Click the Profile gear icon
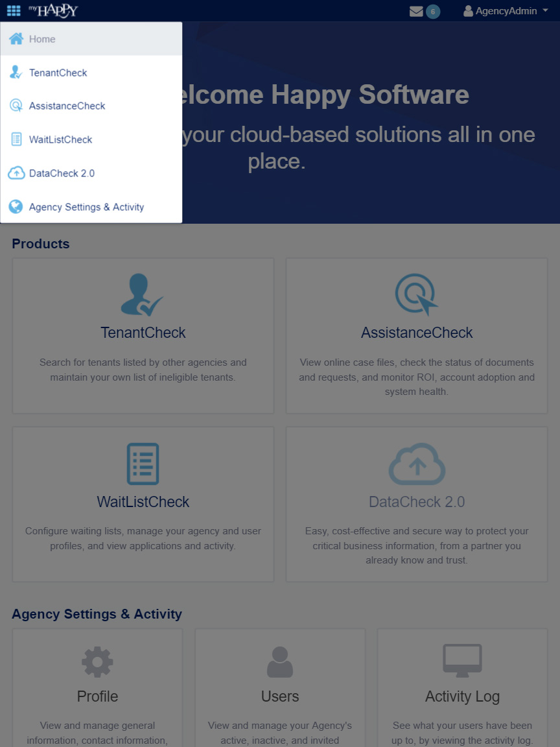The height and width of the screenshot is (747, 560). (x=97, y=662)
